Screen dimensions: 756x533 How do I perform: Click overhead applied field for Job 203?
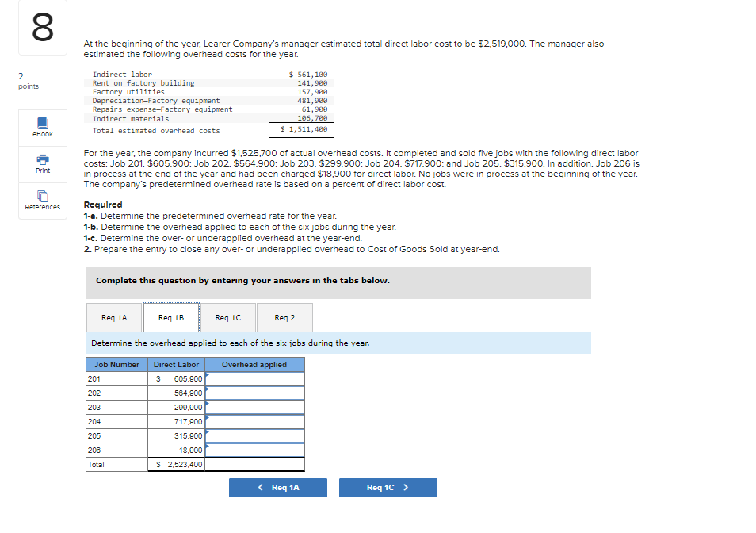[x=255, y=408]
